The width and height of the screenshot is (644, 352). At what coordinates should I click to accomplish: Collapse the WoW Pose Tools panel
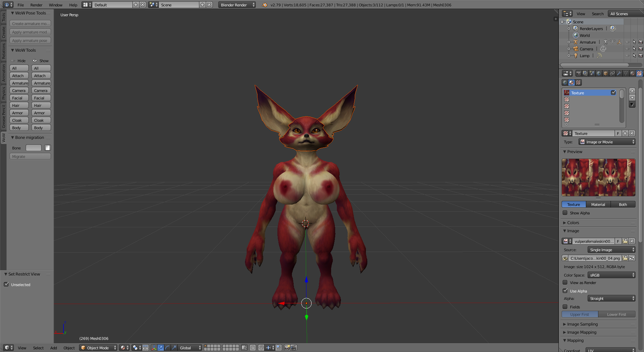pos(29,13)
